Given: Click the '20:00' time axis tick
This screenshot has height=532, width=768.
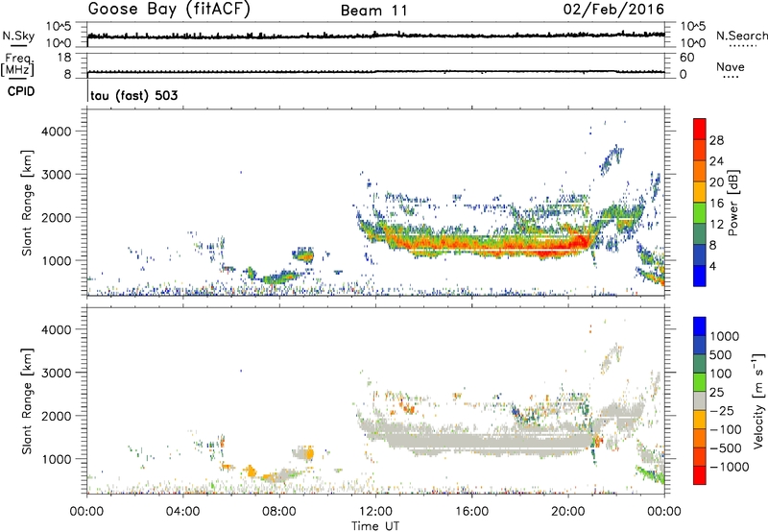Looking at the screenshot, I should click(x=568, y=512).
